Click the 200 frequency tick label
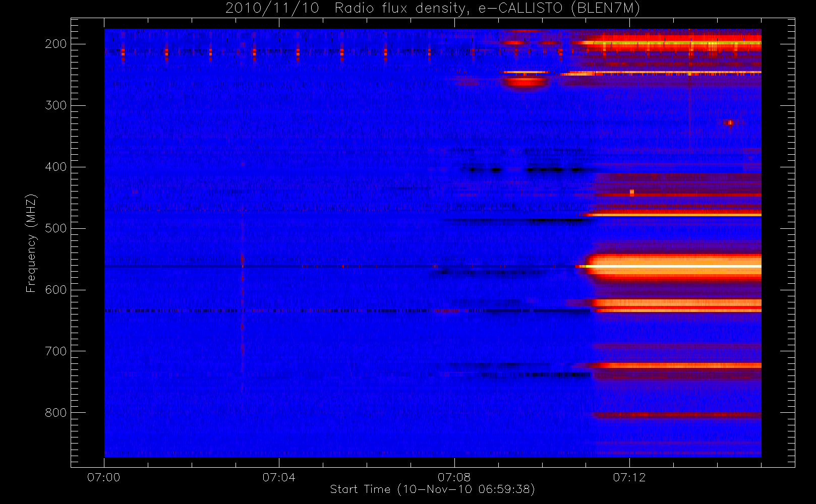The image size is (816, 504). pyautogui.click(x=56, y=44)
